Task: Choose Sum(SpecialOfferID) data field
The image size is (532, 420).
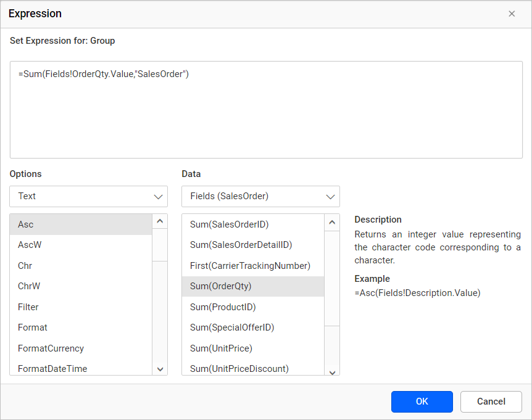Action: click(253, 327)
